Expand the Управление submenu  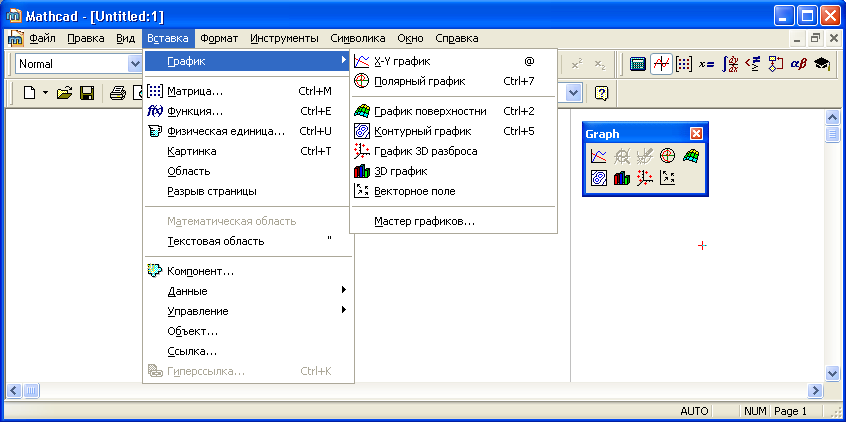click(x=249, y=311)
